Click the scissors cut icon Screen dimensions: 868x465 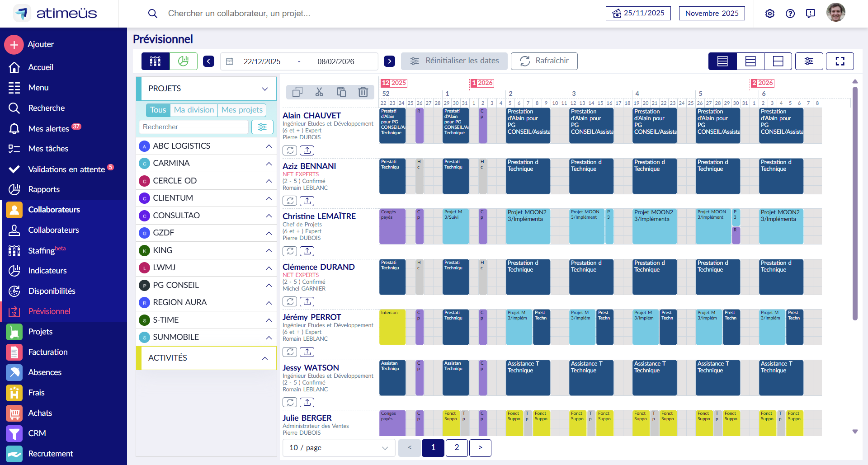tap(319, 92)
